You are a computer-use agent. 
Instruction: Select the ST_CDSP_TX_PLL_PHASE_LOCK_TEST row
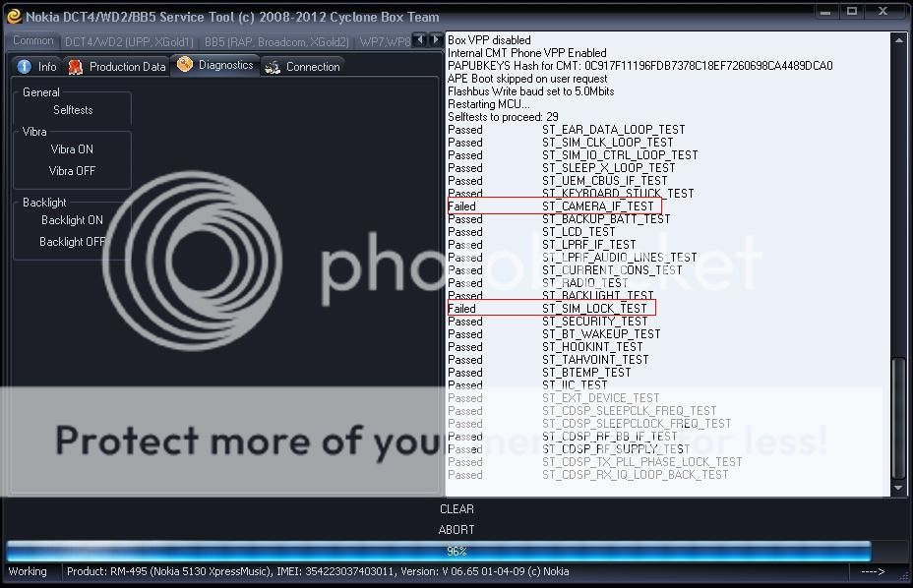(x=594, y=463)
